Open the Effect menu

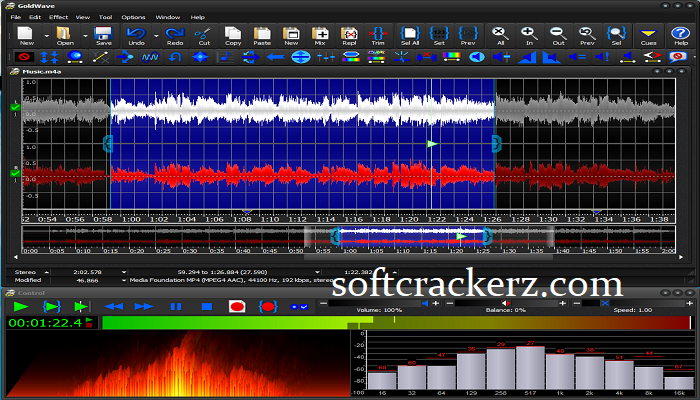[58, 17]
